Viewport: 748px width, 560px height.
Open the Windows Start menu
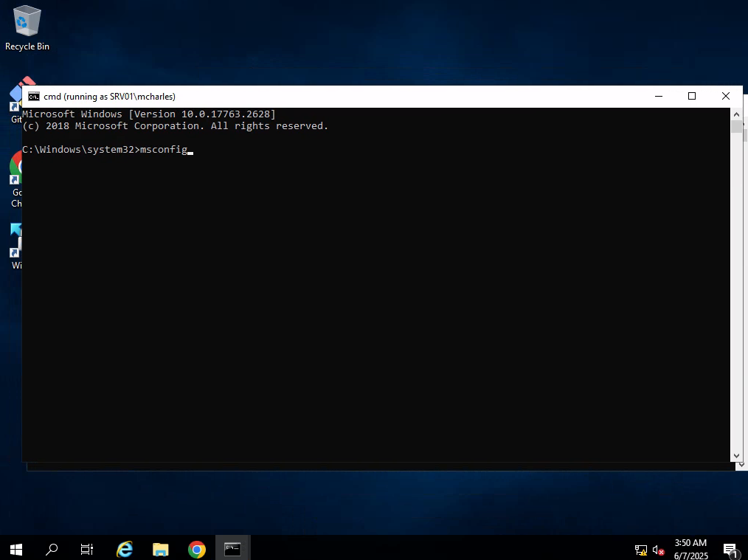click(x=16, y=549)
